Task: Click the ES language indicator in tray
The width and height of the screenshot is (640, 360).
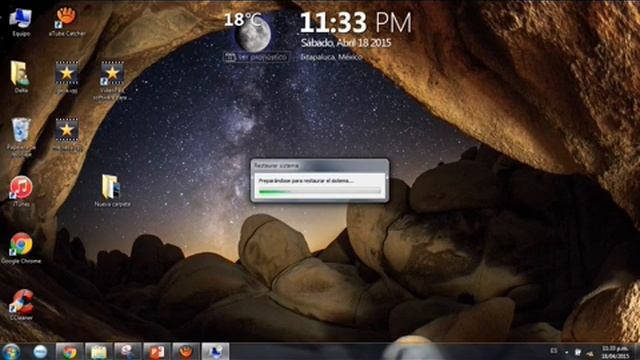Action: tap(553, 351)
